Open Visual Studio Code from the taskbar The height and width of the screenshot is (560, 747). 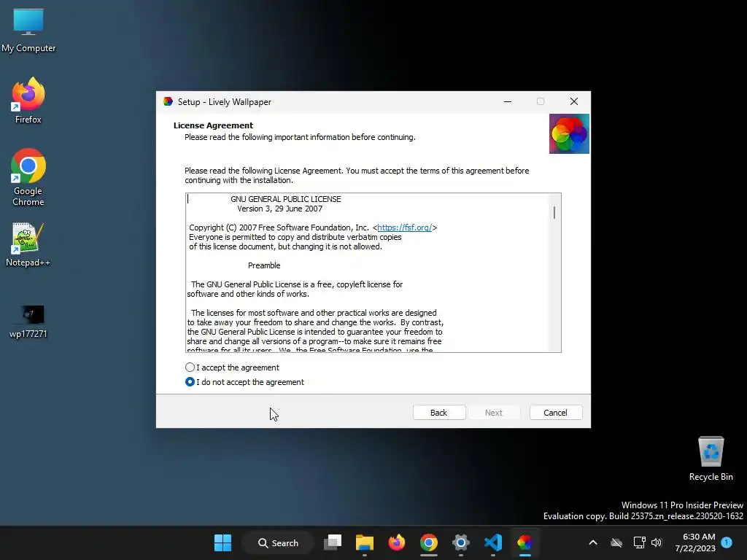(x=492, y=542)
